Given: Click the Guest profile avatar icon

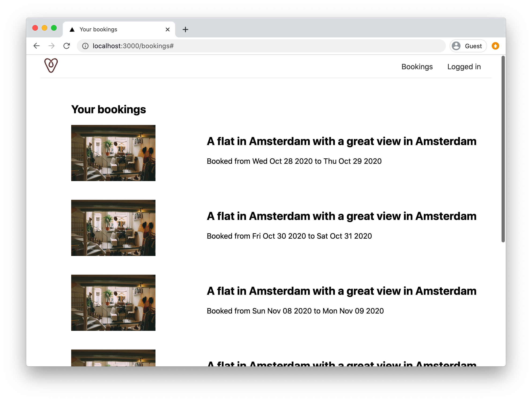Looking at the screenshot, I should tap(456, 46).
